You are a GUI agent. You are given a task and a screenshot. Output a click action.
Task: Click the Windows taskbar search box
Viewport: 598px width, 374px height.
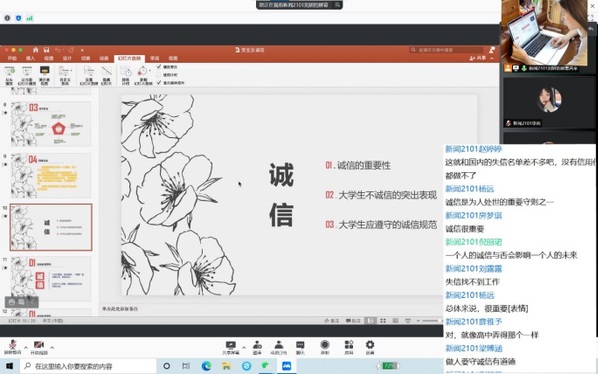pos(88,366)
